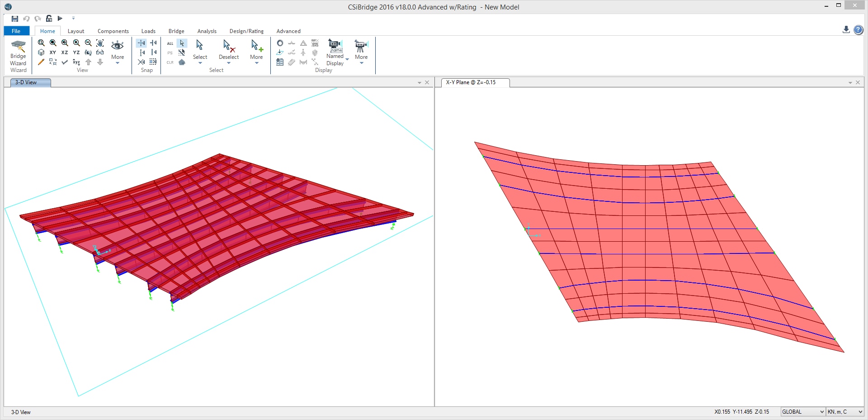Screen dimensions: 868x420
Task: Toggle pointer selection mode
Action: [x=182, y=43]
